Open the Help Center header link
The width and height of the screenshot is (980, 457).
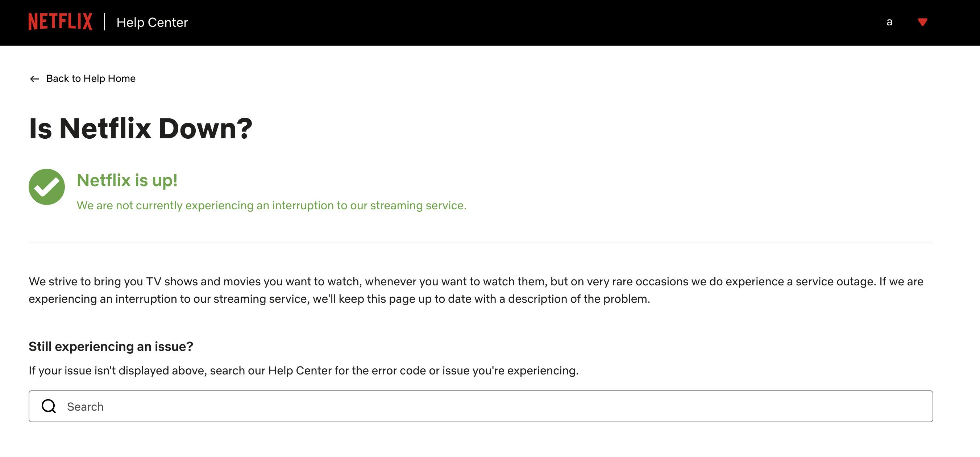(x=152, y=22)
